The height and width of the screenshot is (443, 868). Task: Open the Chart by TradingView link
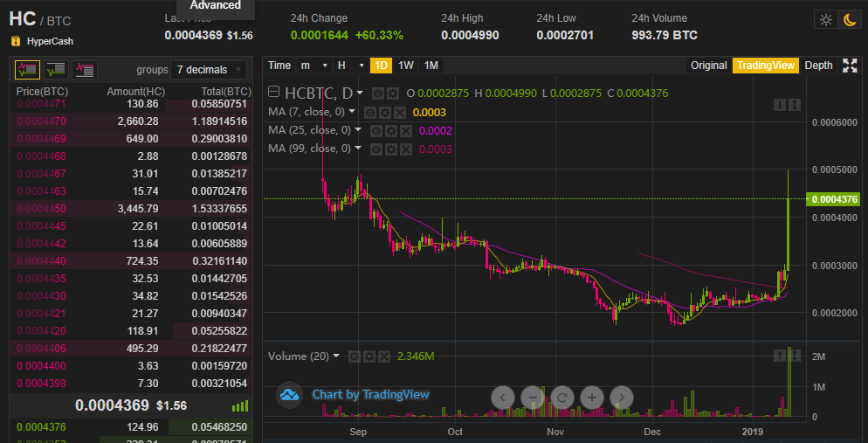pos(370,394)
